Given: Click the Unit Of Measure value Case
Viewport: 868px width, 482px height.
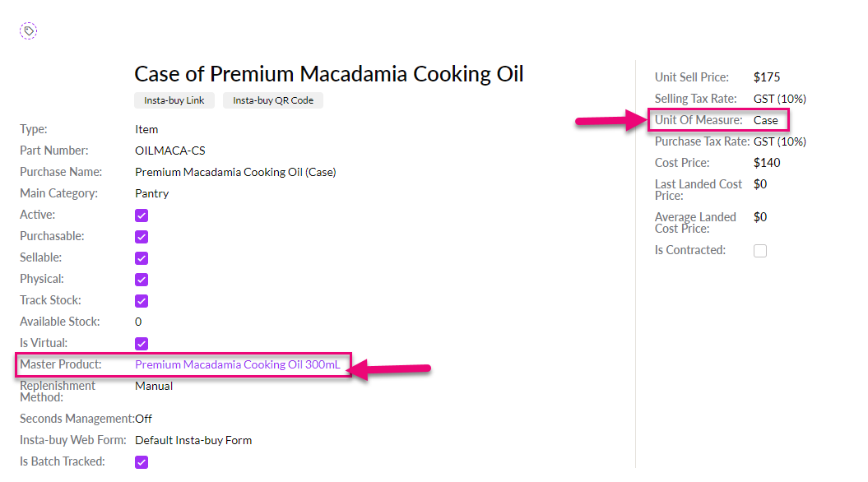Looking at the screenshot, I should pos(765,120).
